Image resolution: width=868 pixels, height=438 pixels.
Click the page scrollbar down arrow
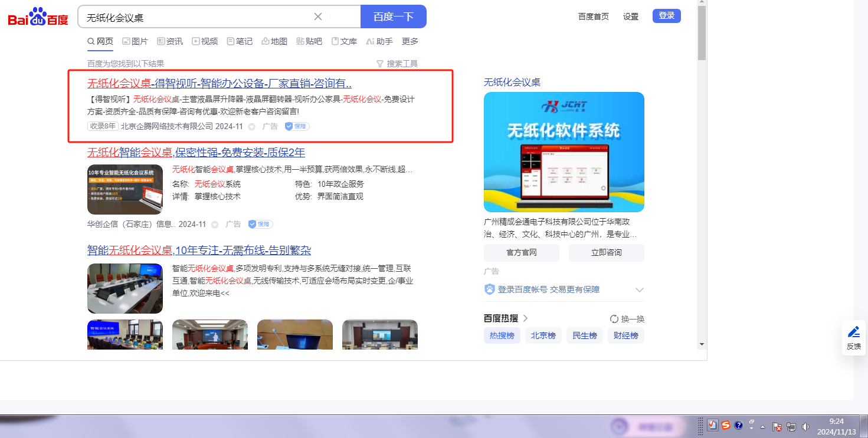[x=702, y=344]
